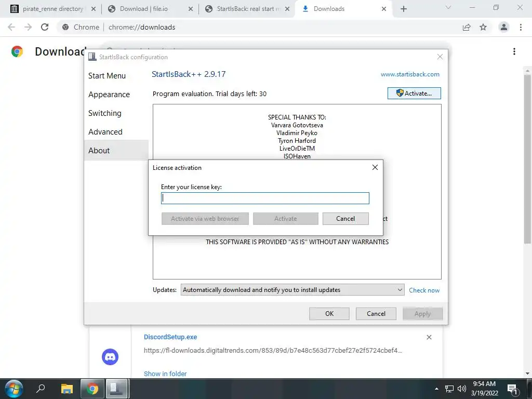Click the Chrome forward arrow
The image size is (532, 399).
tap(28, 27)
